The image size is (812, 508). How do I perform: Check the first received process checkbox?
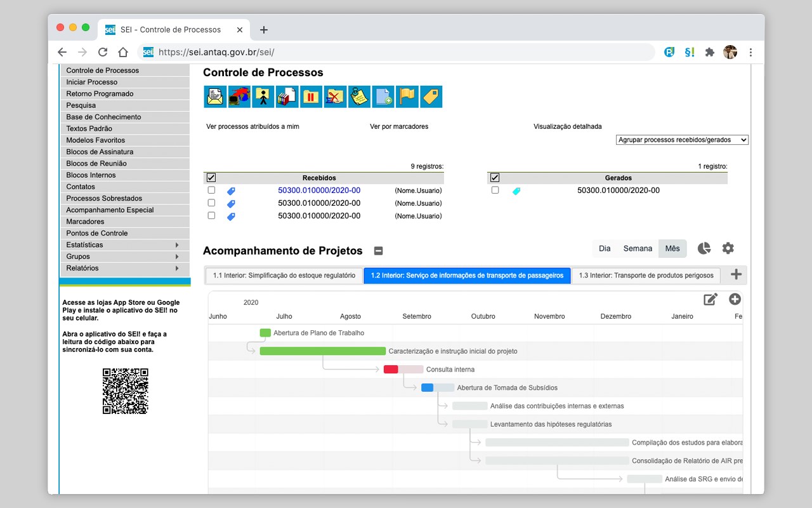211,190
